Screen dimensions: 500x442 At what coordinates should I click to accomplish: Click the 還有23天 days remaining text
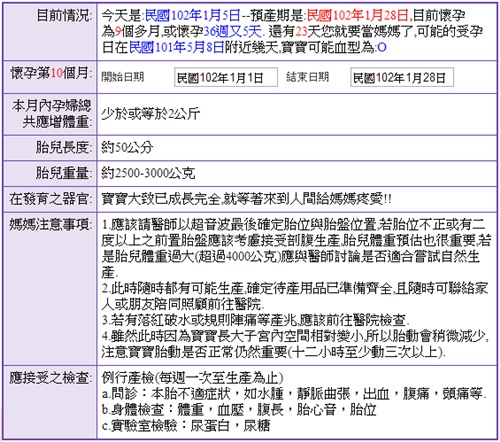click(294, 31)
